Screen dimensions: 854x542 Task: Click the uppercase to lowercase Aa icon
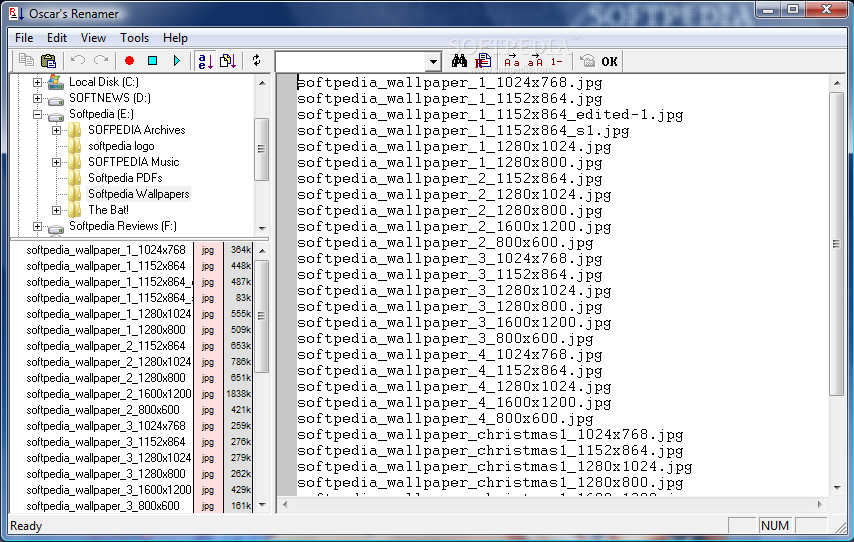[511, 60]
